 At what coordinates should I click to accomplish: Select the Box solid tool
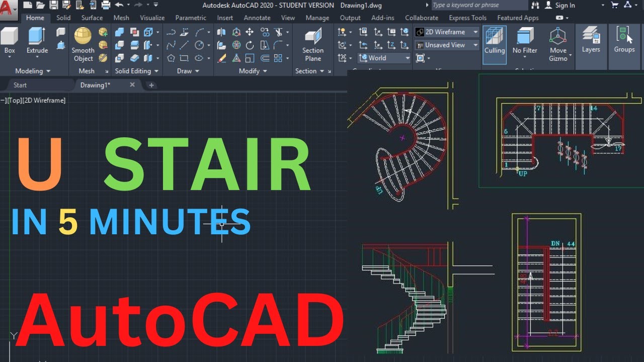click(x=10, y=41)
